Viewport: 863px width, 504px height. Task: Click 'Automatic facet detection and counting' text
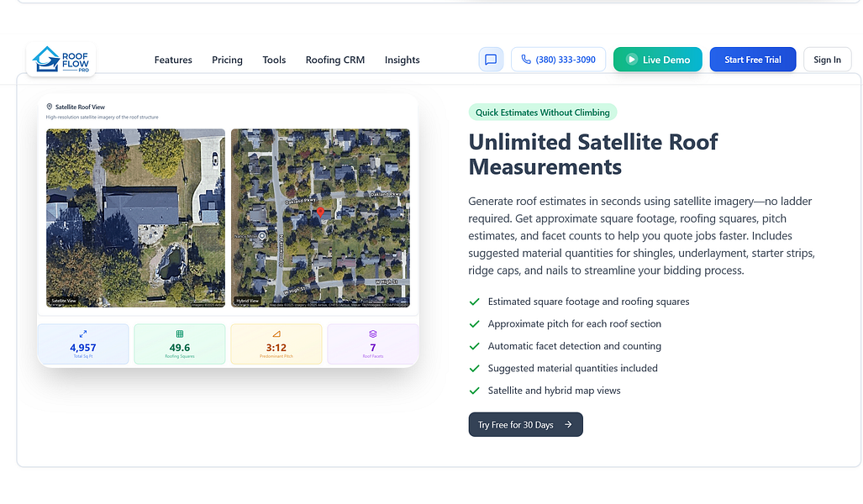click(x=574, y=346)
